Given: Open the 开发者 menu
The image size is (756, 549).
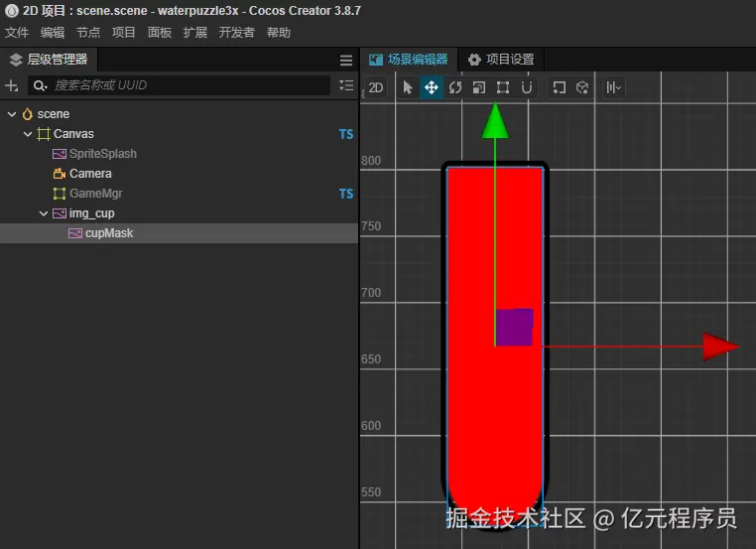Looking at the screenshot, I should point(236,33).
